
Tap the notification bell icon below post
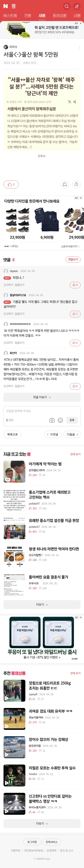65,184
